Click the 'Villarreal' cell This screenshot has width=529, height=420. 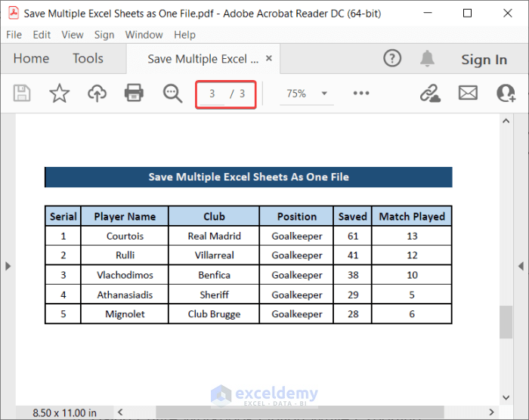pyautogui.click(x=214, y=255)
